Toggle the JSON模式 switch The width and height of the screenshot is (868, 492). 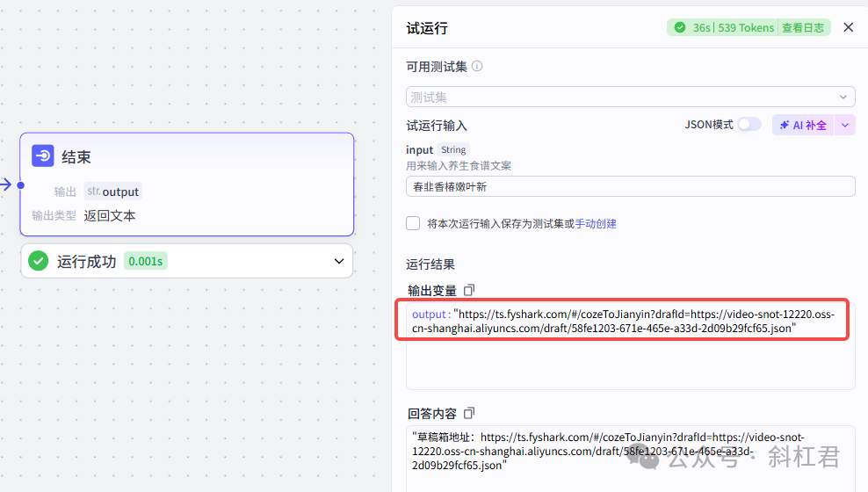coord(749,125)
